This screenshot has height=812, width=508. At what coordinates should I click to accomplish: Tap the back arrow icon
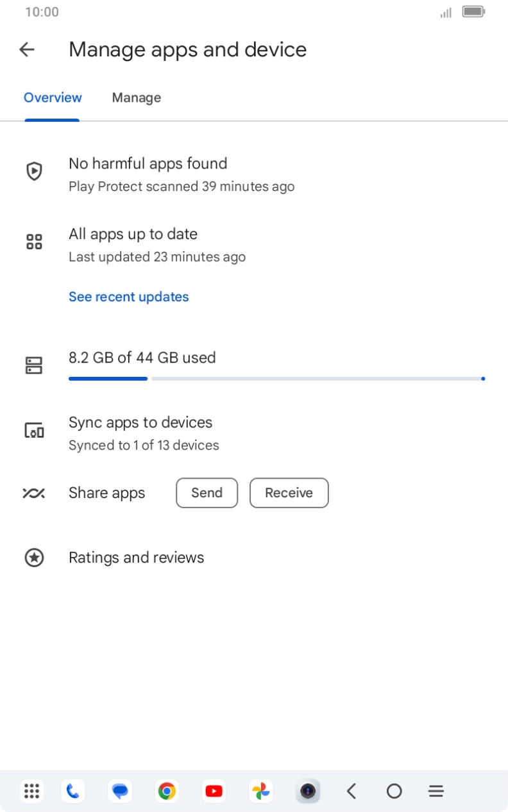point(27,49)
